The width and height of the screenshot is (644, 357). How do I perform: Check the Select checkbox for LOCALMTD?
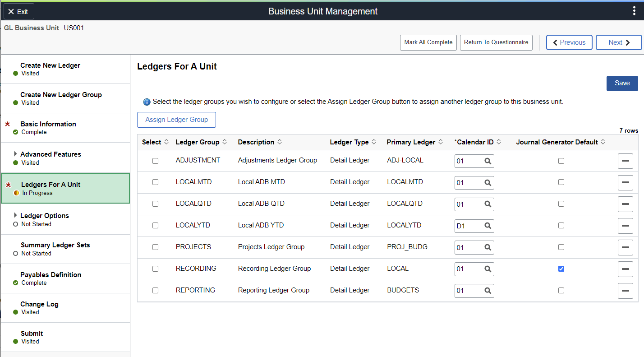(x=156, y=182)
